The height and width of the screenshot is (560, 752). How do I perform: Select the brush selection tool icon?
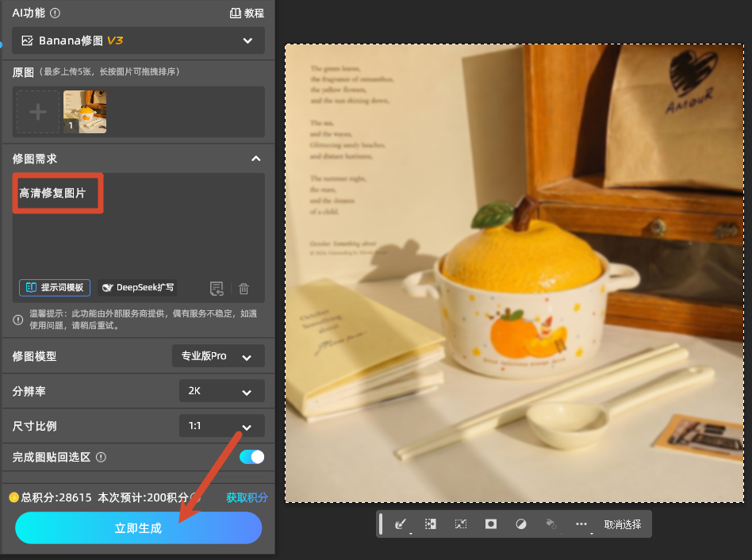pos(401,524)
